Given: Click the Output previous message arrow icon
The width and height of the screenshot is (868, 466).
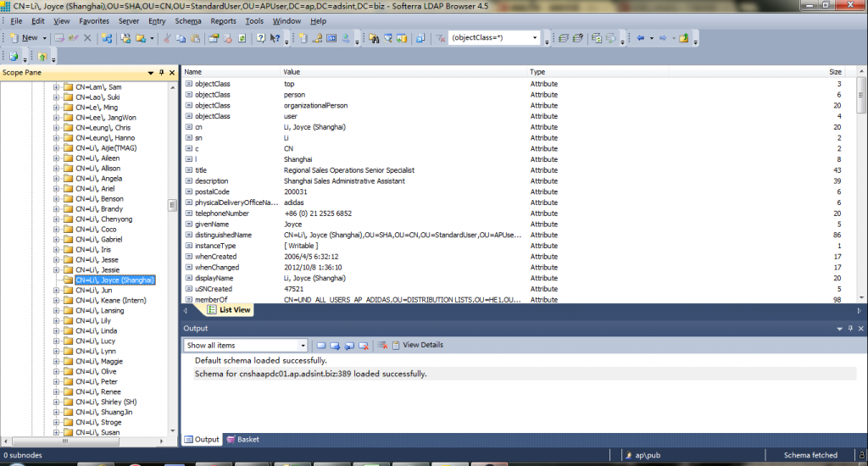Looking at the screenshot, I should pos(349,346).
